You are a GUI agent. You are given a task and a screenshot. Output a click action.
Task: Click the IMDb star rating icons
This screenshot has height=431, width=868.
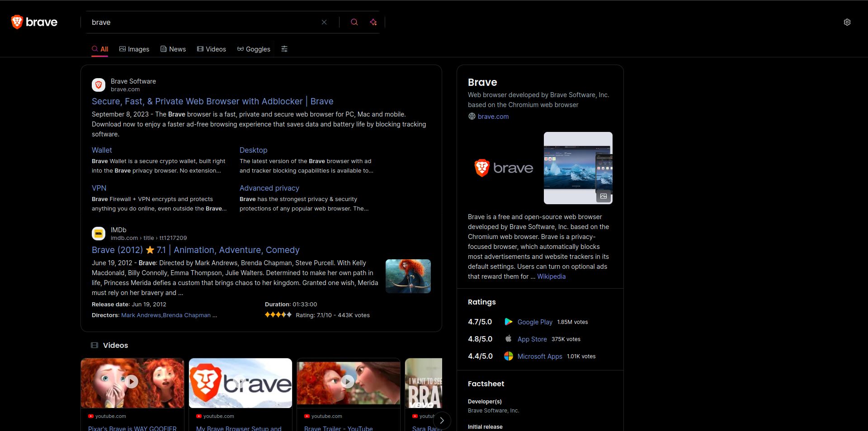coord(278,314)
